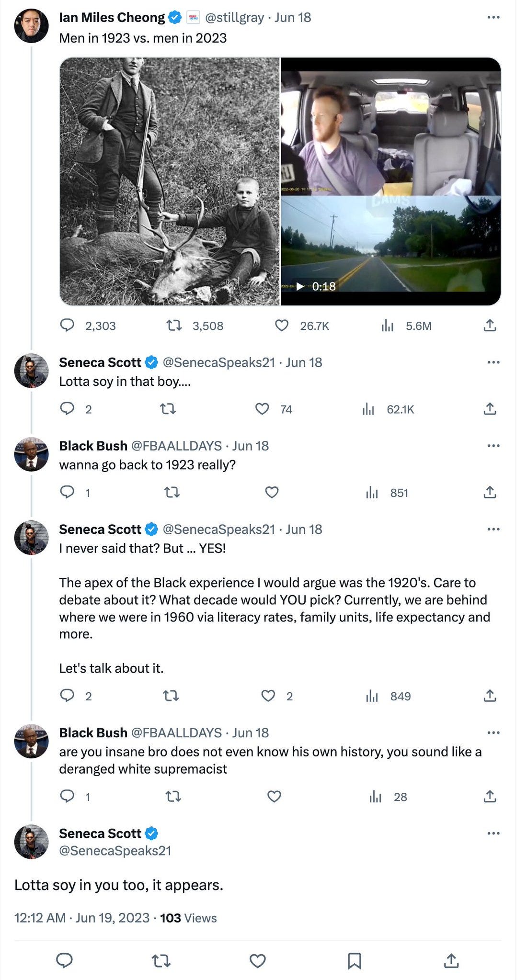The width and height of the screenshot is (527, 980).
Task: Like the "Lotta soy in that boy" reply
Action: (x=262, y=409)
